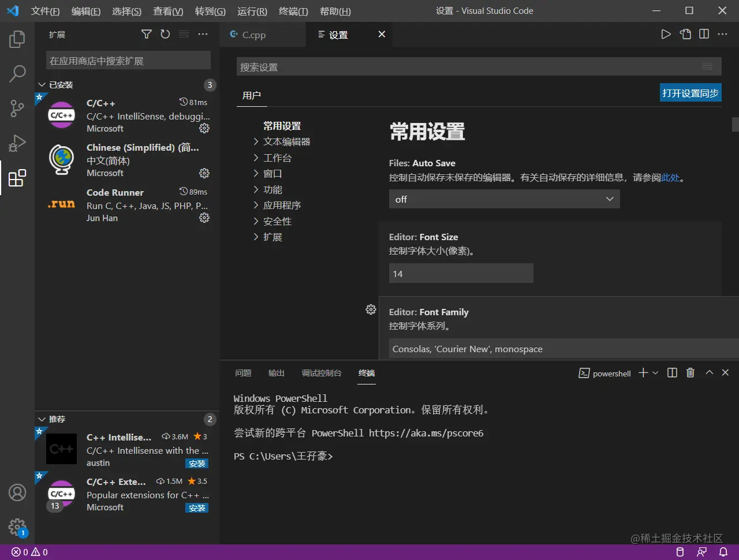Select 常用设置 in settings tree

click(282, 126)
